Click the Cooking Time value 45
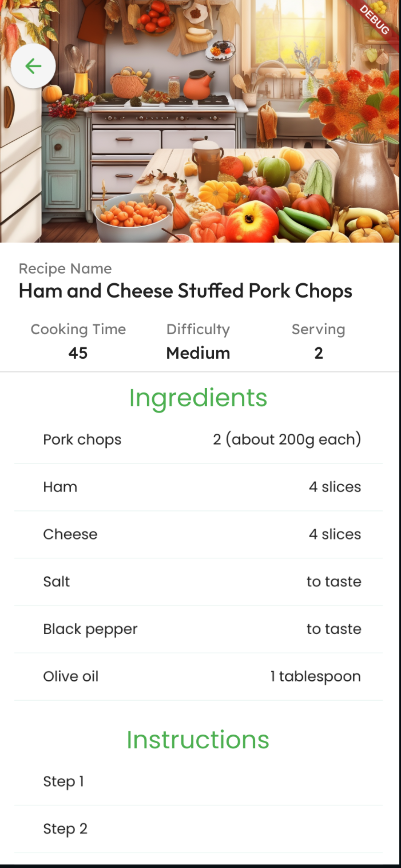The height and width of the screenshot is (868, 401). point(78,353)
